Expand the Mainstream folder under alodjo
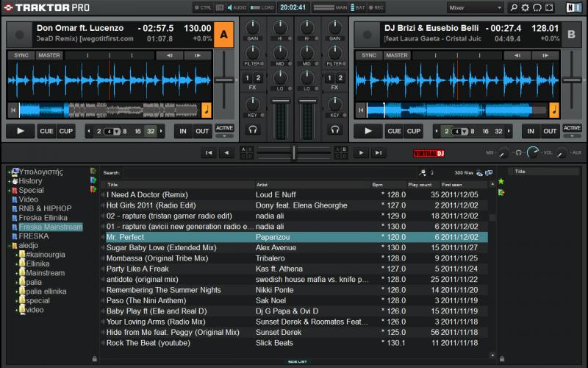 (17, 273)
